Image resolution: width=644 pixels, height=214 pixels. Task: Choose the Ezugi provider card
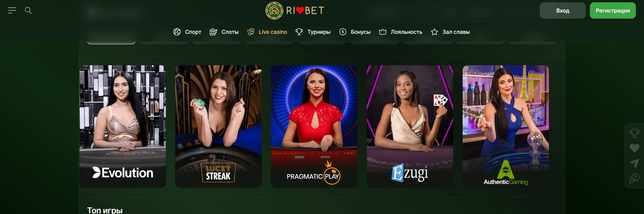pyautogui.click(x=410, y=126)
